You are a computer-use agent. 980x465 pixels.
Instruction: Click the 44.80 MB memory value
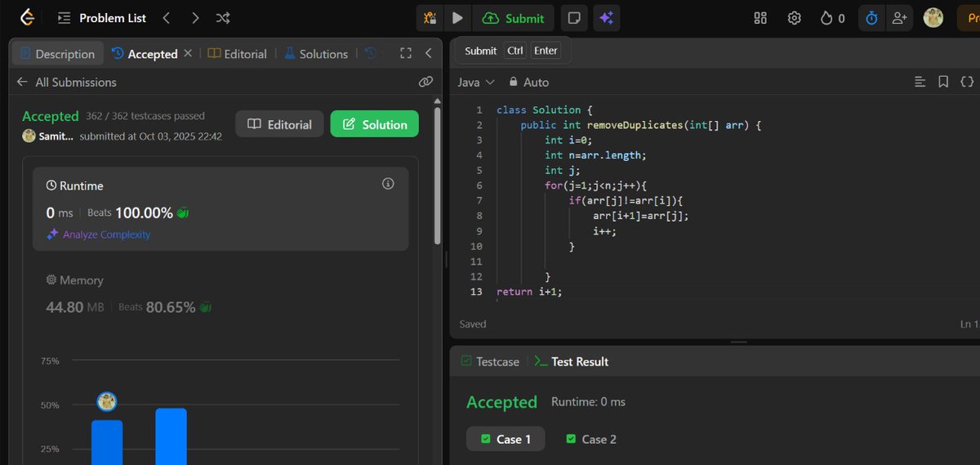click(x=76, y=307)
